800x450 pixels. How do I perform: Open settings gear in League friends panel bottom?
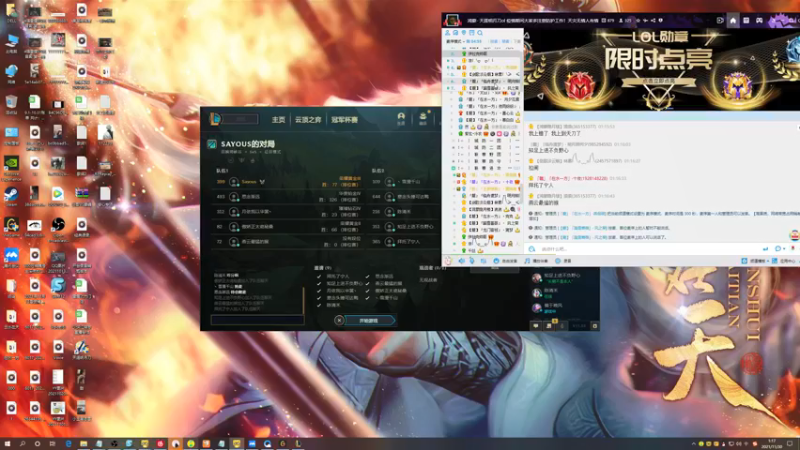click(595, 326)
